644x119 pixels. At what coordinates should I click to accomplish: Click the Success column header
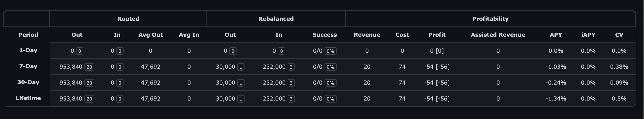coord(325,35)
